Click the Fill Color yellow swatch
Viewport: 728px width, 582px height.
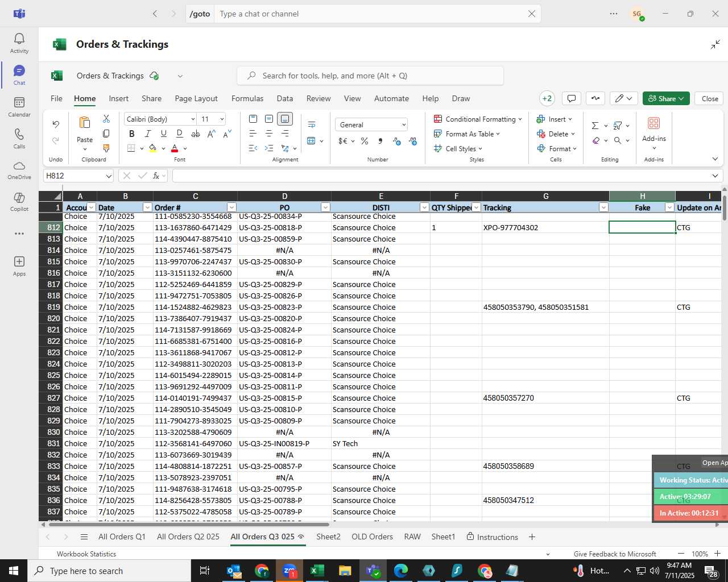tap(152, 148)
